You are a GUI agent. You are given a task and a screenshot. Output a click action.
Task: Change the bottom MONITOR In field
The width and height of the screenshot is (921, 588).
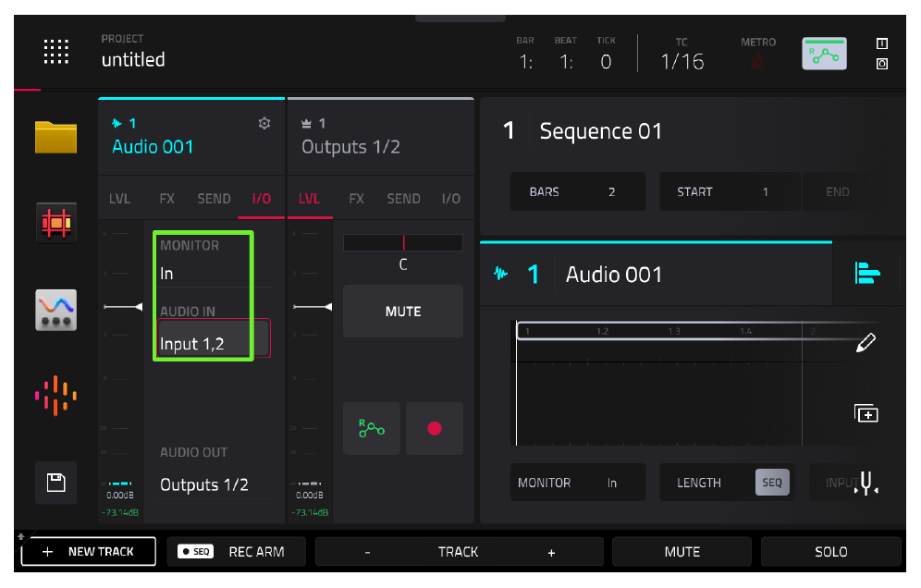coord(578,483)
